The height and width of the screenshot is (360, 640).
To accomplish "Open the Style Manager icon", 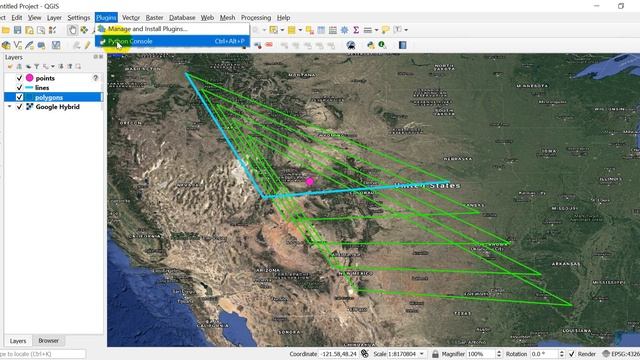I will click(52, 30).
